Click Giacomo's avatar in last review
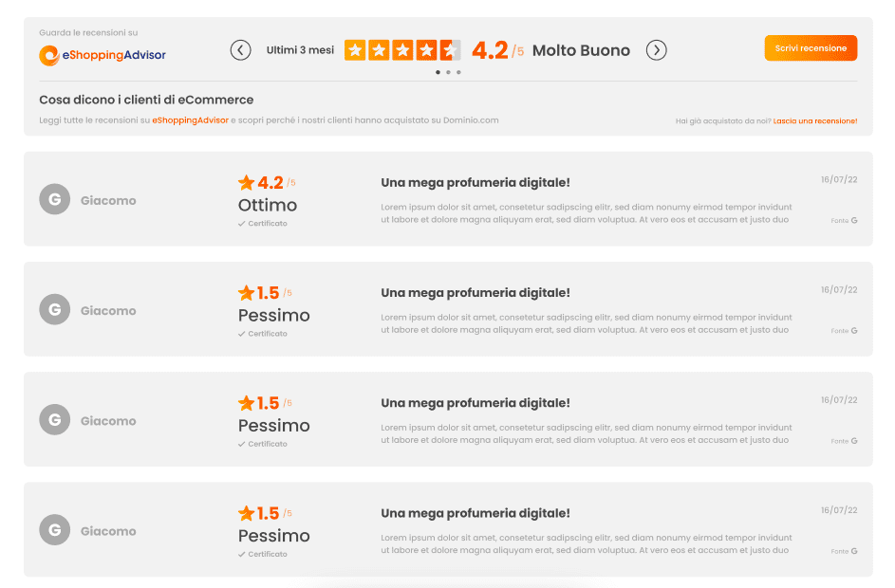 [54, 531]
